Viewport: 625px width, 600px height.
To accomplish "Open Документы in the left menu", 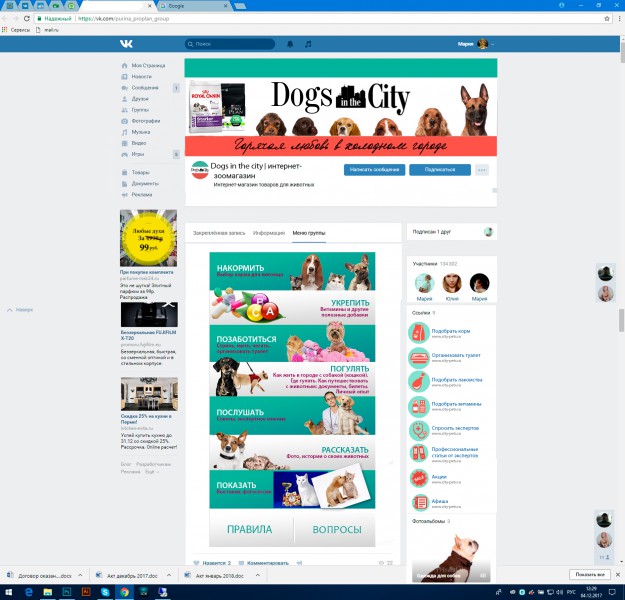I will point(140,184).
